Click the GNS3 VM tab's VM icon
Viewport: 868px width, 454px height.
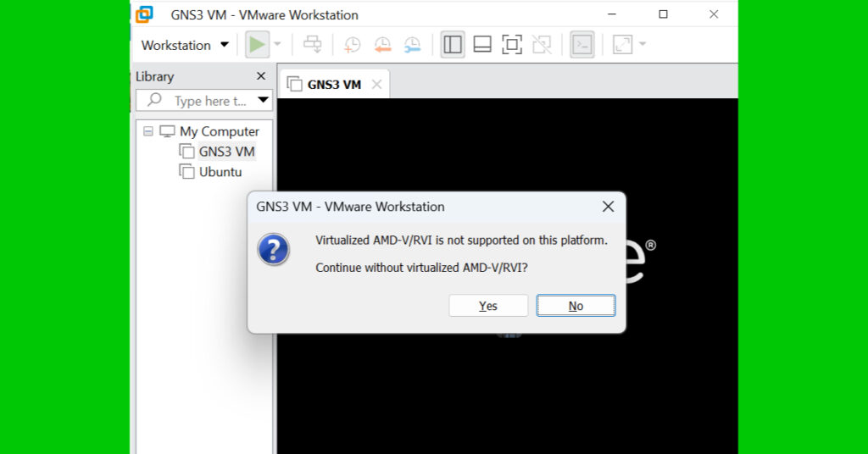pos(294,84)
